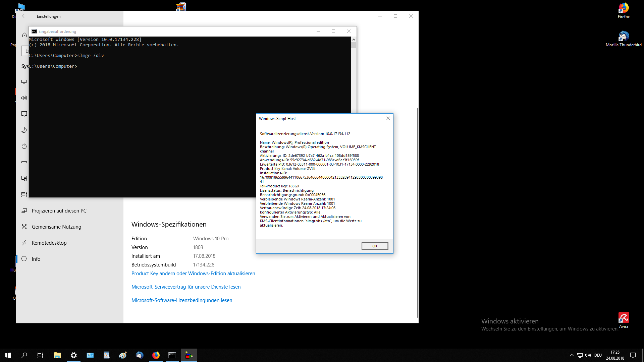Click the Windows Start button
The height and width of the screenshot is (362, 644).
tap(8, 355)
